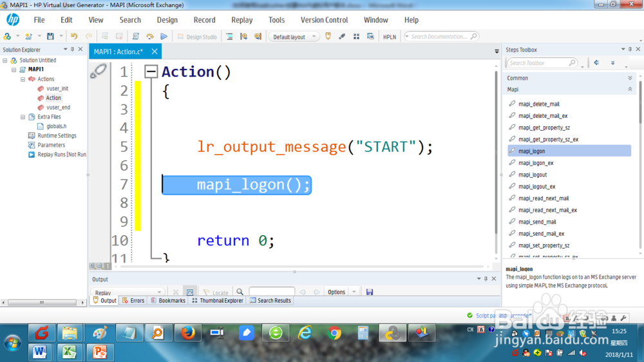Open globals.h in Solution Explorer
Viewport: 644px width, 362px height.
56,126
